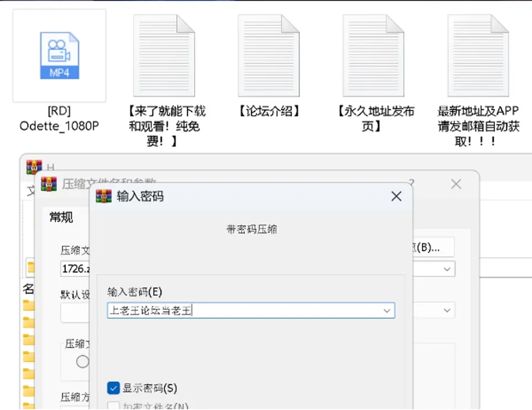532x410 pixels.
Task: Select the 最新地址及APP请发邮箱自动获取 document icon
Action: coord(478,55)
